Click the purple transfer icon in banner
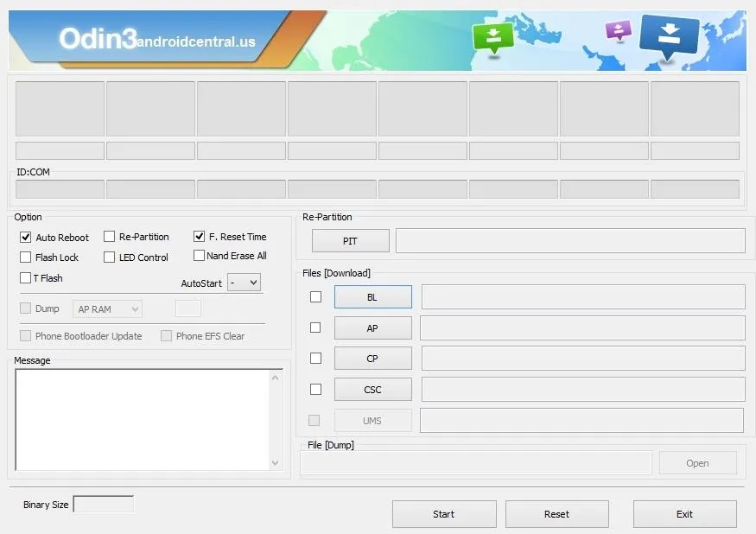This screenshot has height=534, width=756. point(618,31)
